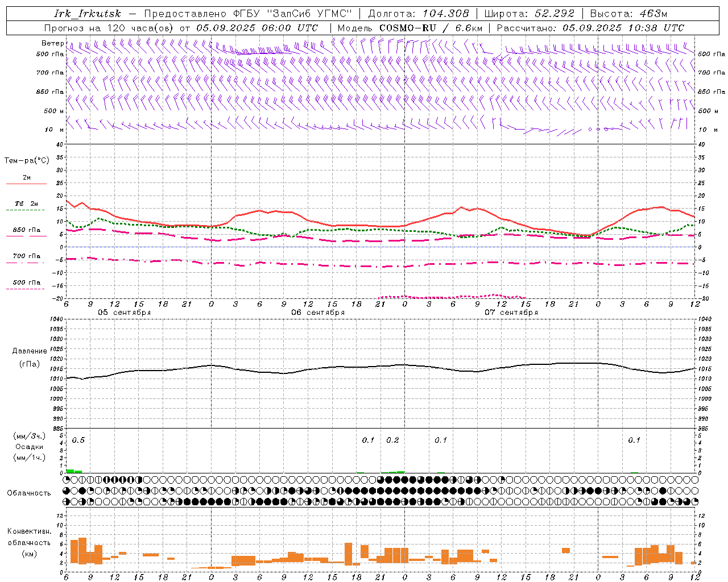Viewport: 728px width, 582px height.
Task: Click the ЗапСиб УГМС provider text
Action: click(309, 14)
